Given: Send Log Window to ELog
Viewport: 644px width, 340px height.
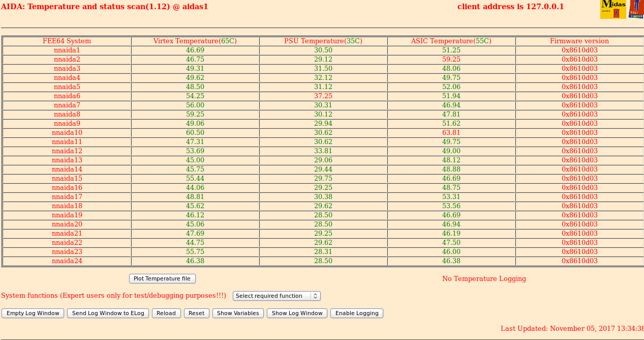Looking at the screenshot, I should pos(108,313).
